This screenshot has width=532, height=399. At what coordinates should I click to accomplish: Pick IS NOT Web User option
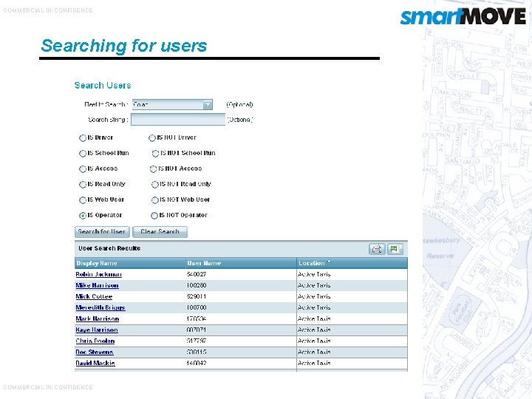click(154, 199)
